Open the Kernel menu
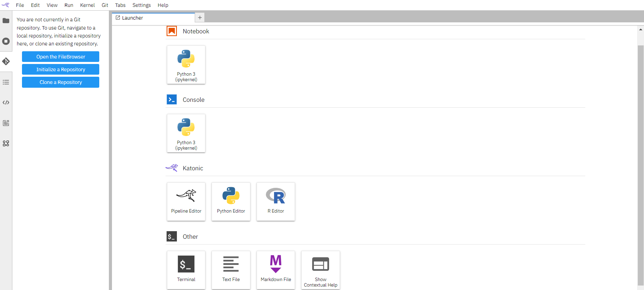The image size is (644, 290). point(88,5)
